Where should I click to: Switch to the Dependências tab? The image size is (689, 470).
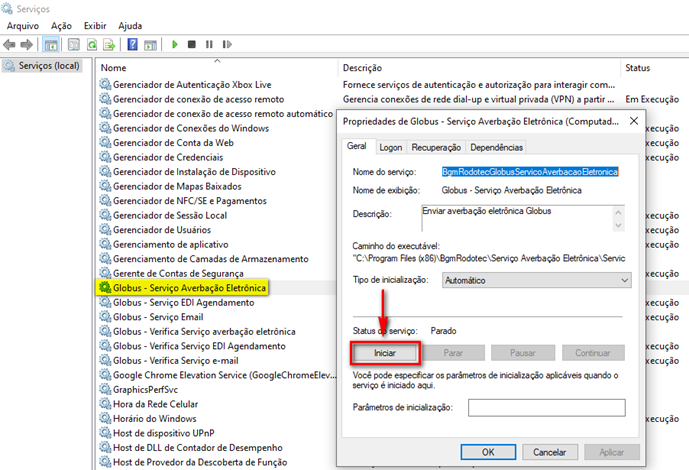point(497,147)
